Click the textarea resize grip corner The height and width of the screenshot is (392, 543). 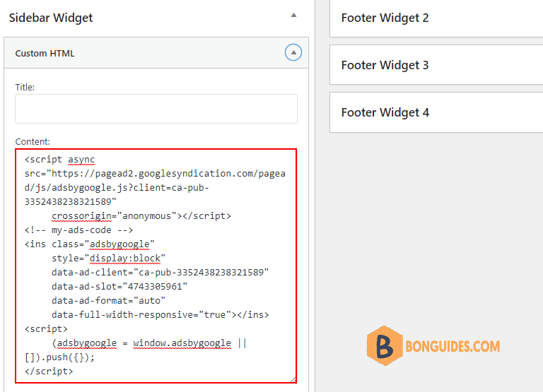pyautogui.click(x=293, y=379)
